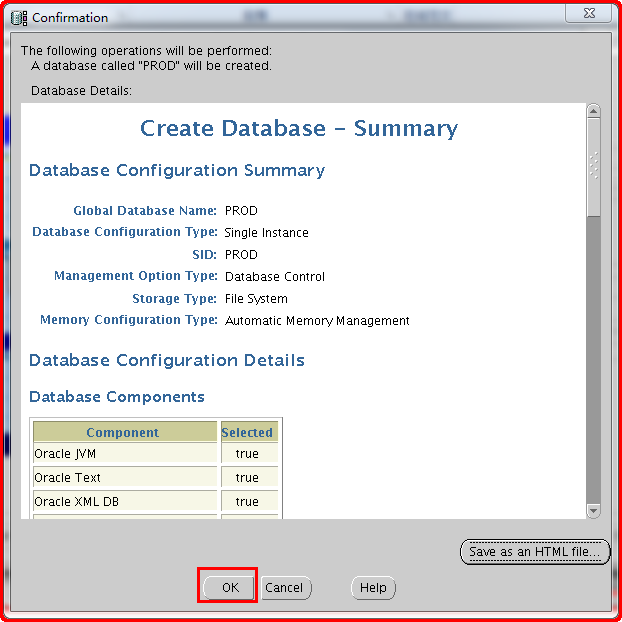Click the Database Configuration Details heading
Image resolution: width=622 pixels, height=622 pixels.
(x=167, y=360)
